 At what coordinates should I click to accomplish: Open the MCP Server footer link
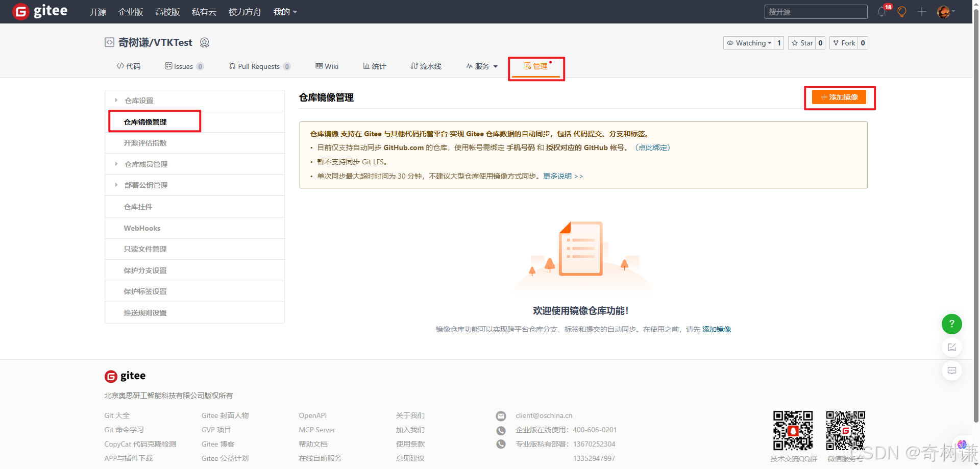click(317, 430)
